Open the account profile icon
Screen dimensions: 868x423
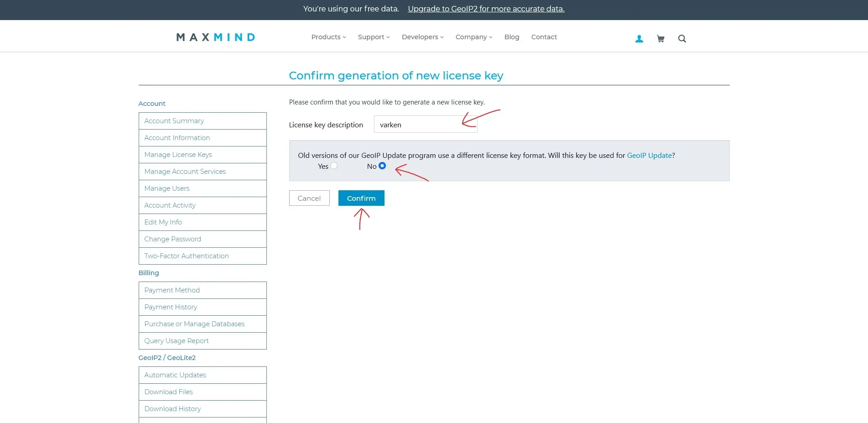[x=639, y=38]
